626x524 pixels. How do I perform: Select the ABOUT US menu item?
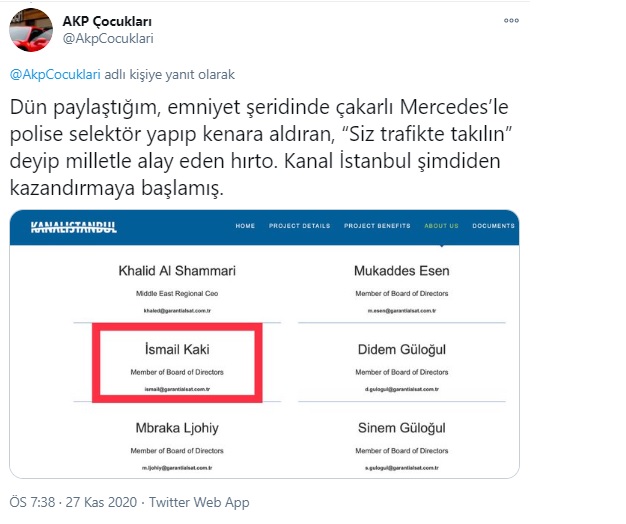click(441, 226)
